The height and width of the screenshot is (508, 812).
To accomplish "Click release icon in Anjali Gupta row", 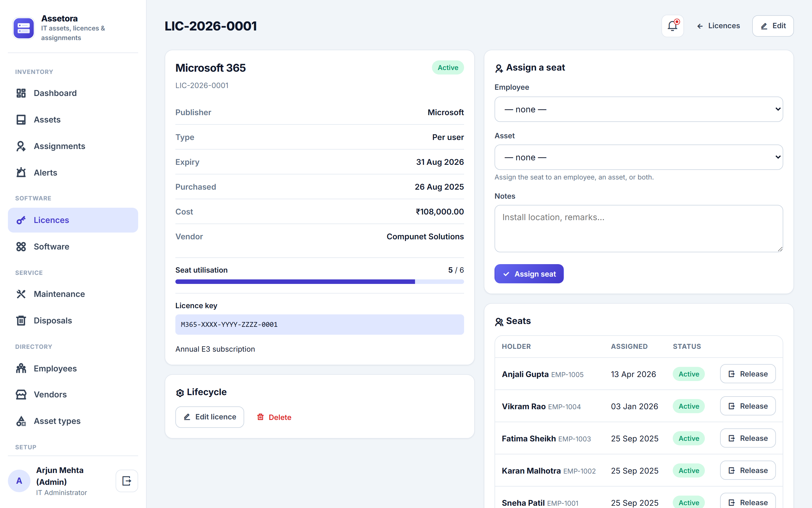I will click(732, 374).
